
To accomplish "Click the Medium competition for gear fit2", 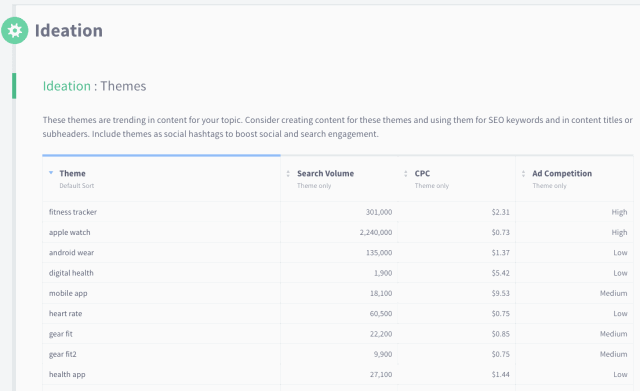I will pos(613,354).
